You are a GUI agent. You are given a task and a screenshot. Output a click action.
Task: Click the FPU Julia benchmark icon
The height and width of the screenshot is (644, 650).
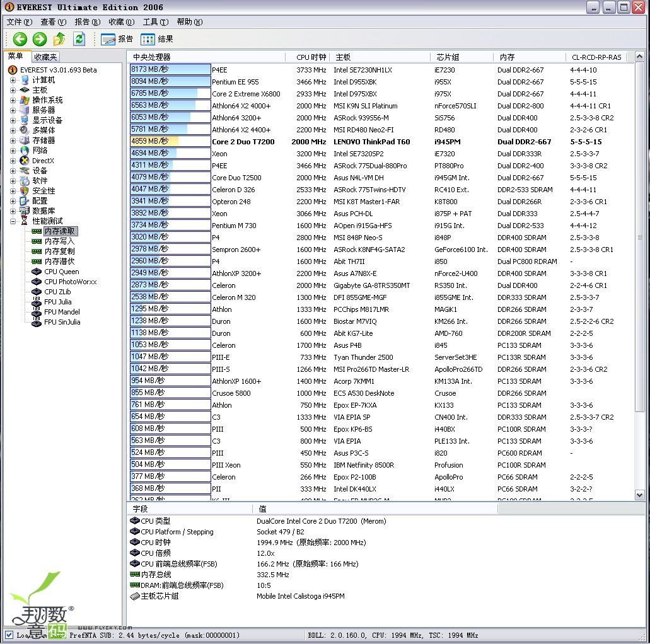pos(37,302)
